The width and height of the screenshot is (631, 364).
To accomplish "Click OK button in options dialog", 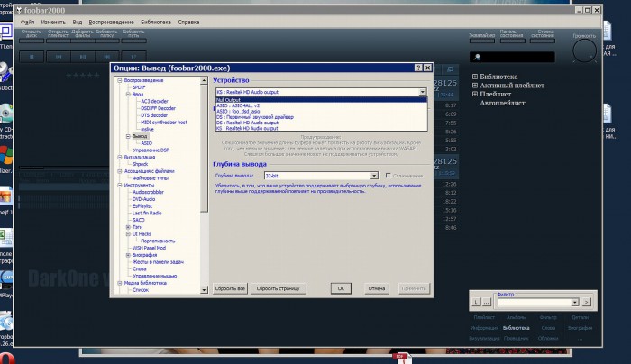I will pos(341,288).
